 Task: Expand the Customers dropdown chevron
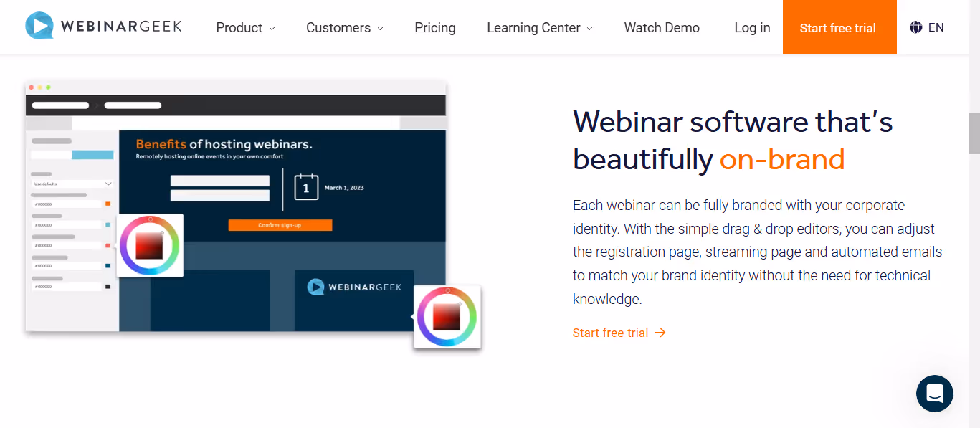coord(380,29)
